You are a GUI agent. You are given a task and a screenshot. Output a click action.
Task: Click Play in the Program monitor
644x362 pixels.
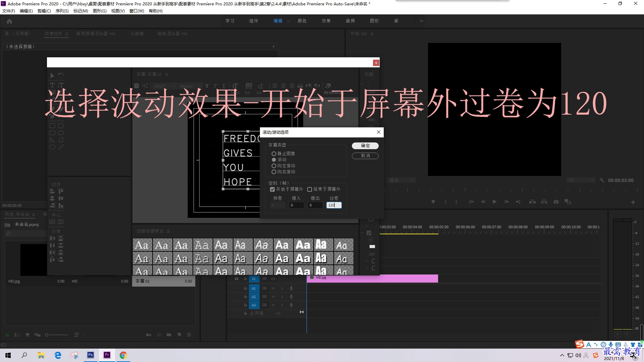[x=494, y=202]
